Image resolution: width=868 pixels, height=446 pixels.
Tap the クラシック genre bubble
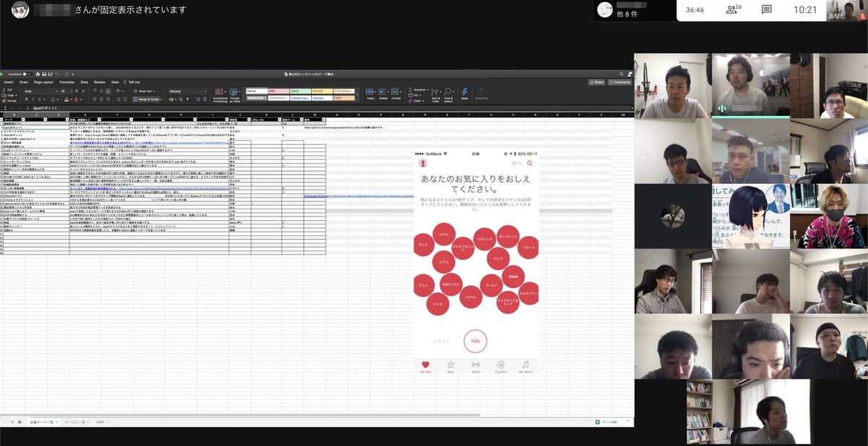click(x=484, y=237)
